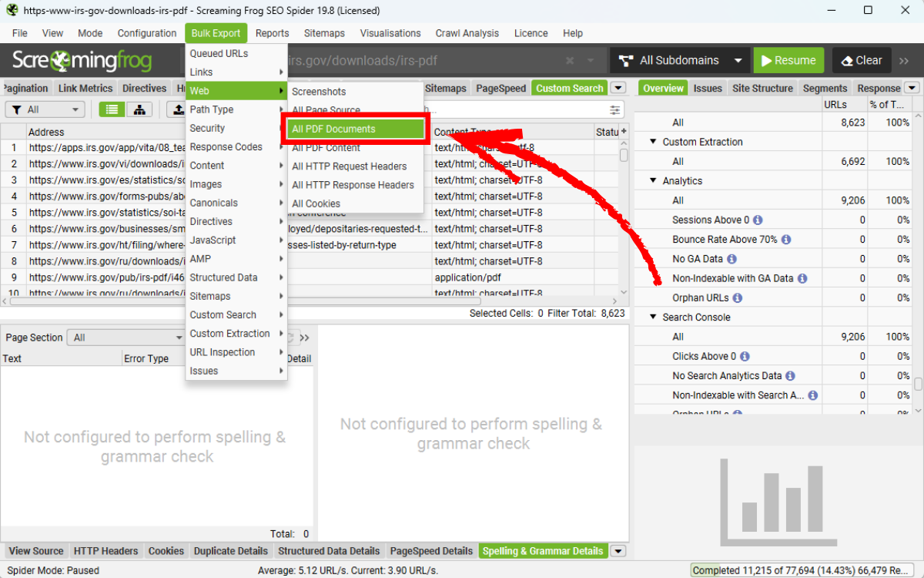Click info icon next to Sessions Above 0
Screen dimensions: 924x578
click(x=758, y=220)
